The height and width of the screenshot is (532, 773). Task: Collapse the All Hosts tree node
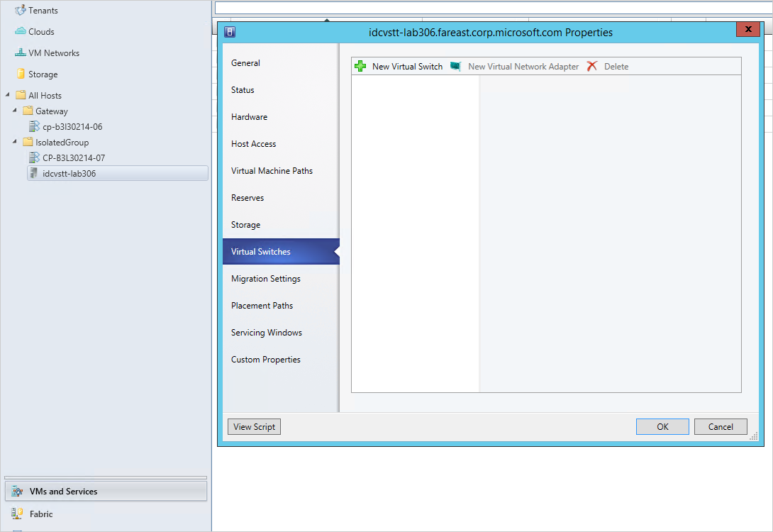coord(7,94)
